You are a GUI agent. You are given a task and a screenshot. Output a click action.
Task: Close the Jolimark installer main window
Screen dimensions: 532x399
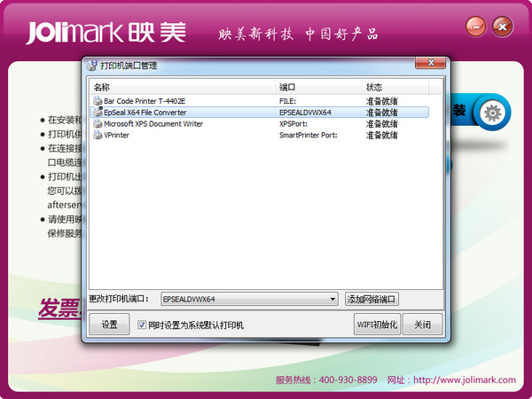[503, 27]
